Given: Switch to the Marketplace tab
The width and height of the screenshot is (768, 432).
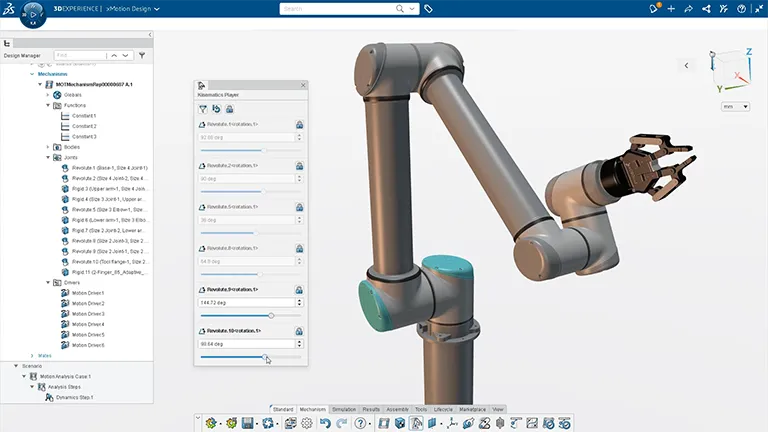Looking at the screenshot, I should [x=473, y=409].
